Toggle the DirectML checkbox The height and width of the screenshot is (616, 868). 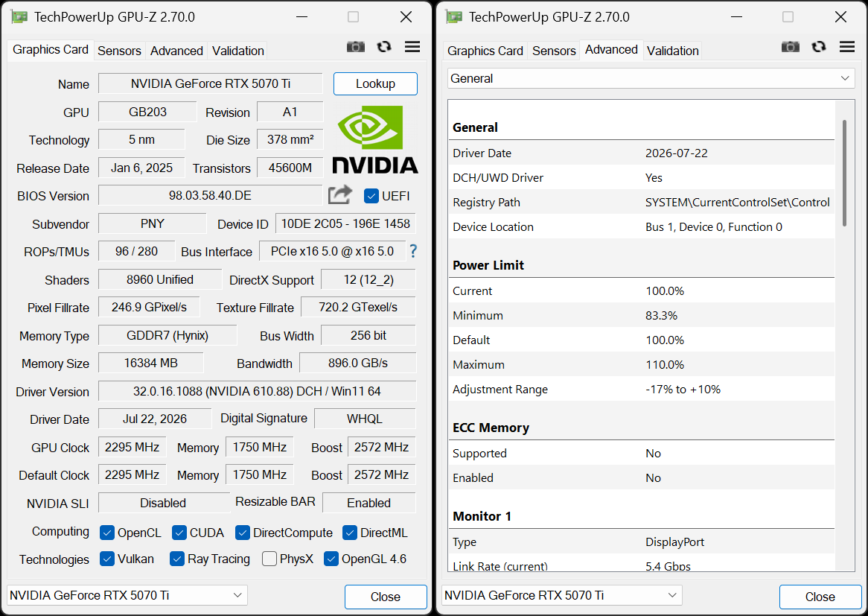349,533
